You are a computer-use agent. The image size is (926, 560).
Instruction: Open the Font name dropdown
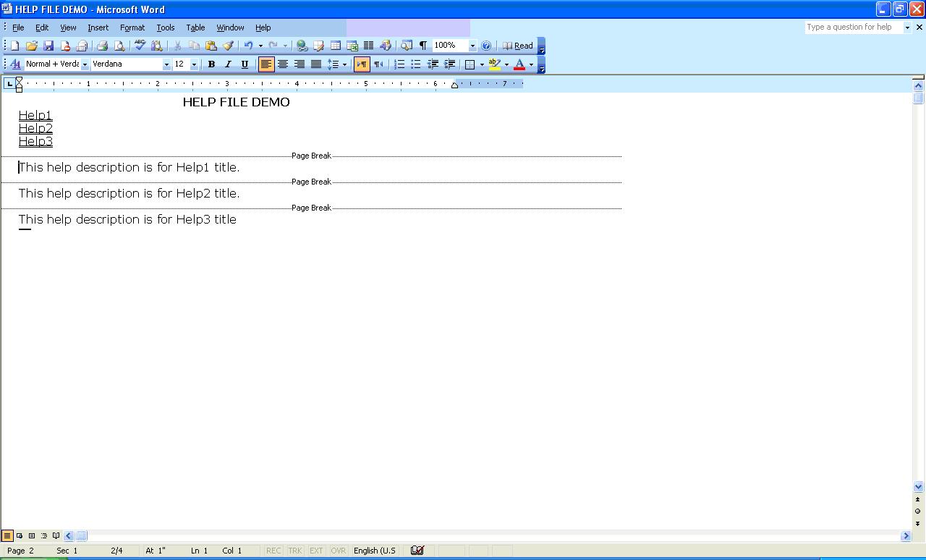click(166, 64)
